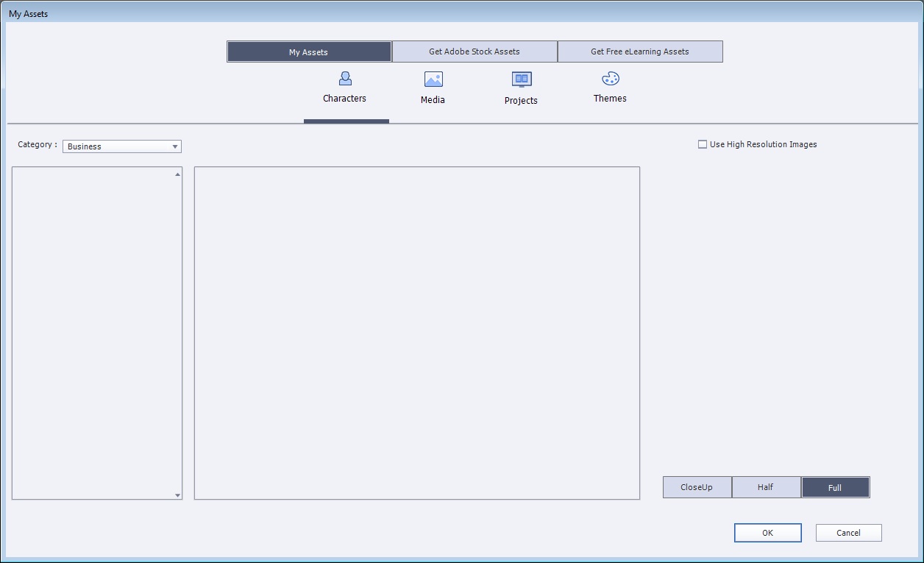Image resolution: width=924 pixels, height=563 pixels.
Task: Select the CloseUp view option
Action: pyautogui.click(x=697, y=487)
